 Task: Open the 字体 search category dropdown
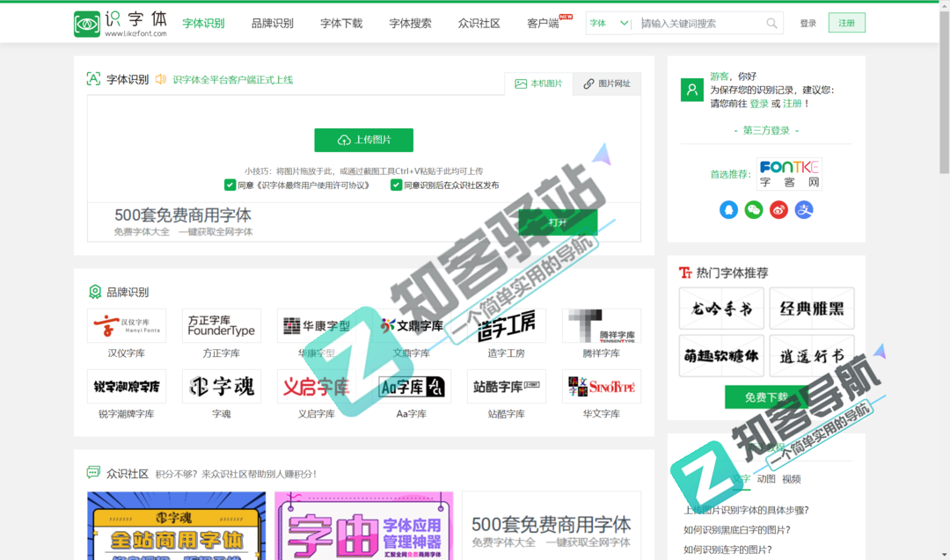tap(607, 23)
